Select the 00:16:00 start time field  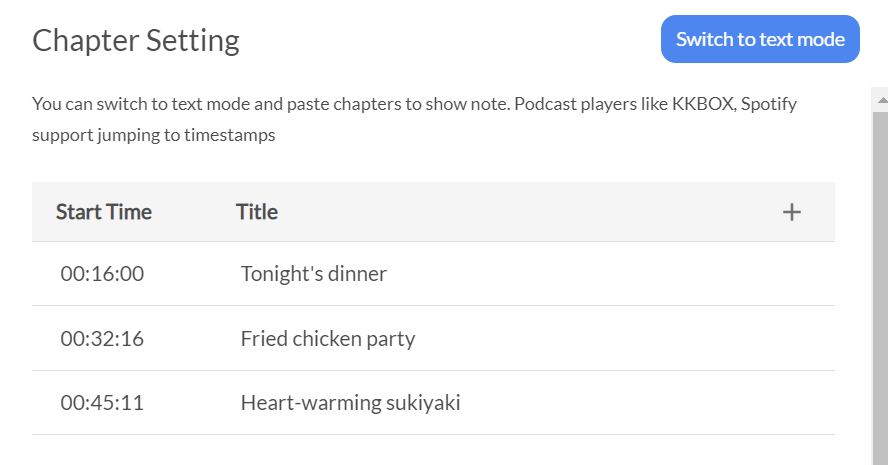102,274
